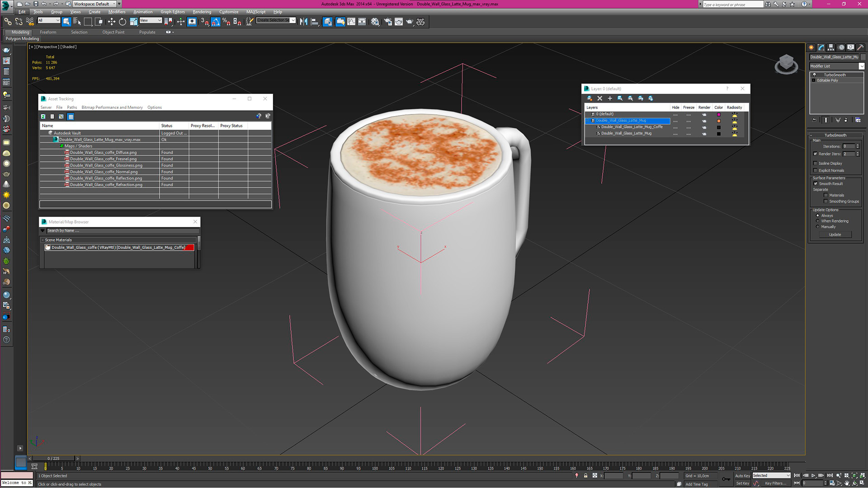Refresh the Asset Tracking list

43,117
